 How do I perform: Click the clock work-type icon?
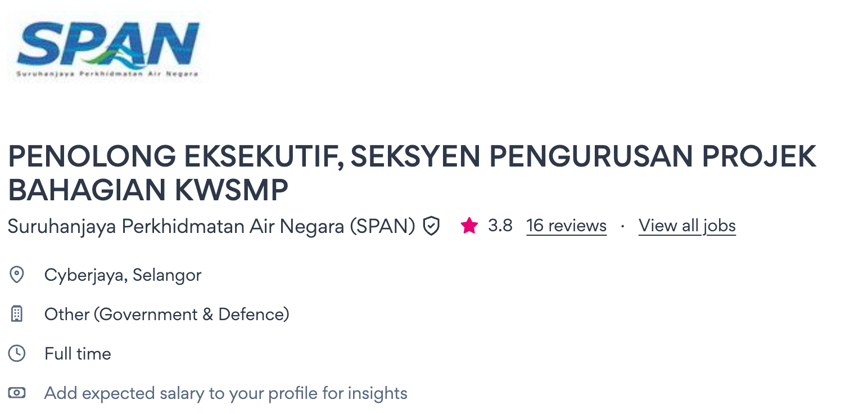coord(17,353)
